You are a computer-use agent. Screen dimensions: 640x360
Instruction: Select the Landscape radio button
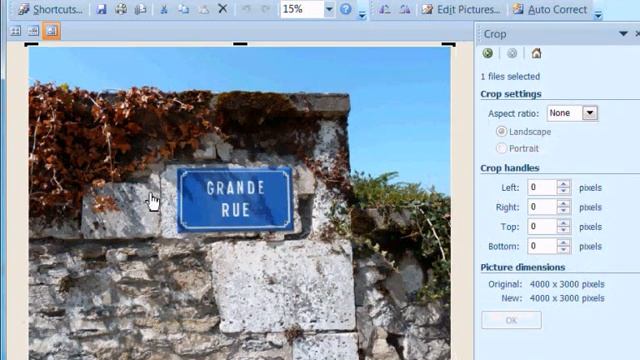pyautogui.click(x=501, y=131)
